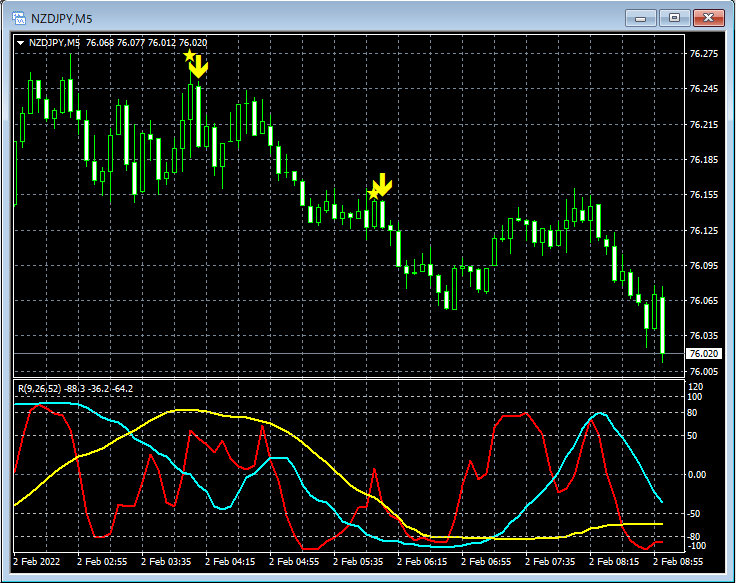Click the 2 Feb 07:35 time label
The width and height of the screenshot is (737, 583).
[549, 562]
